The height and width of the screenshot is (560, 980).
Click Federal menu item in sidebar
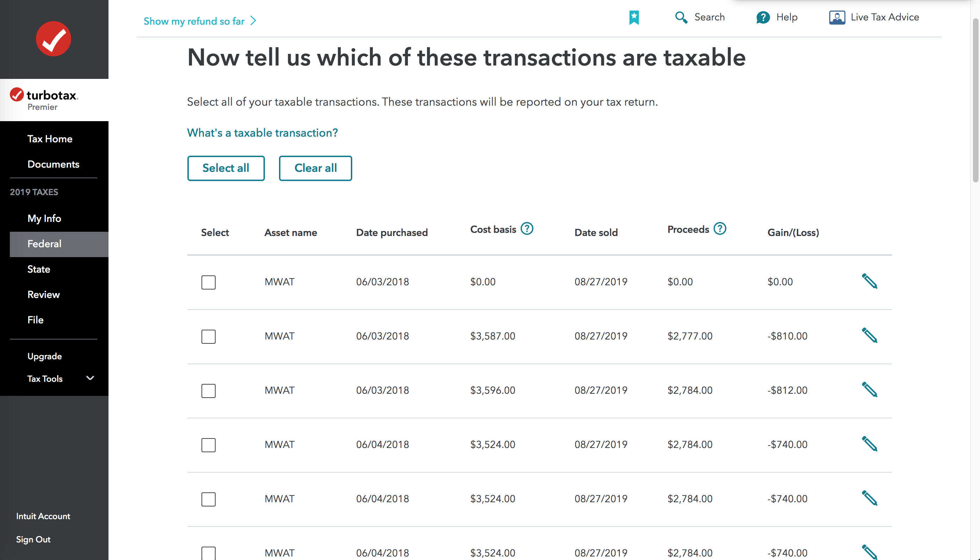pyautogui.click(x=44, y=244)
